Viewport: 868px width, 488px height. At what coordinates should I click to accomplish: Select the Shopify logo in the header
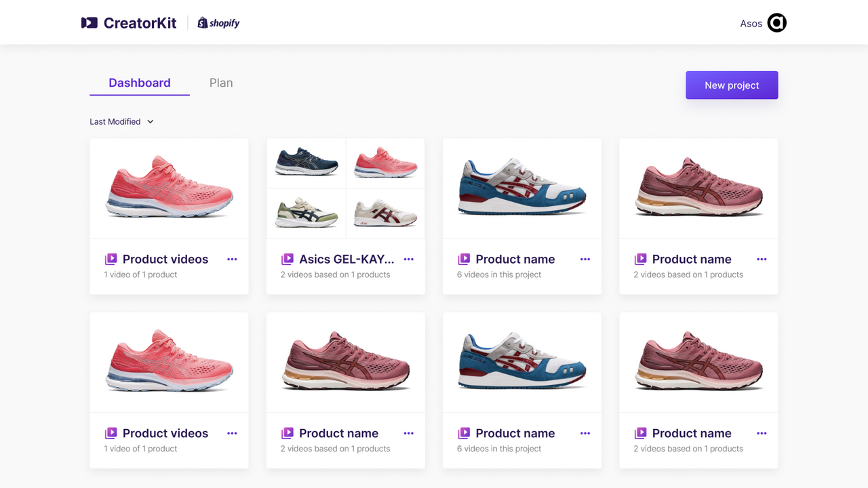pyautogui.click(x=218, y=22)
